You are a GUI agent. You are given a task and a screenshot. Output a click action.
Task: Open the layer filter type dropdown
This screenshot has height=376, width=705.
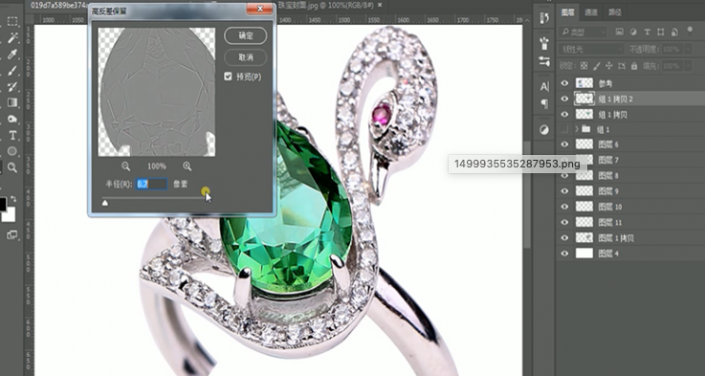(x=583, y=32)
